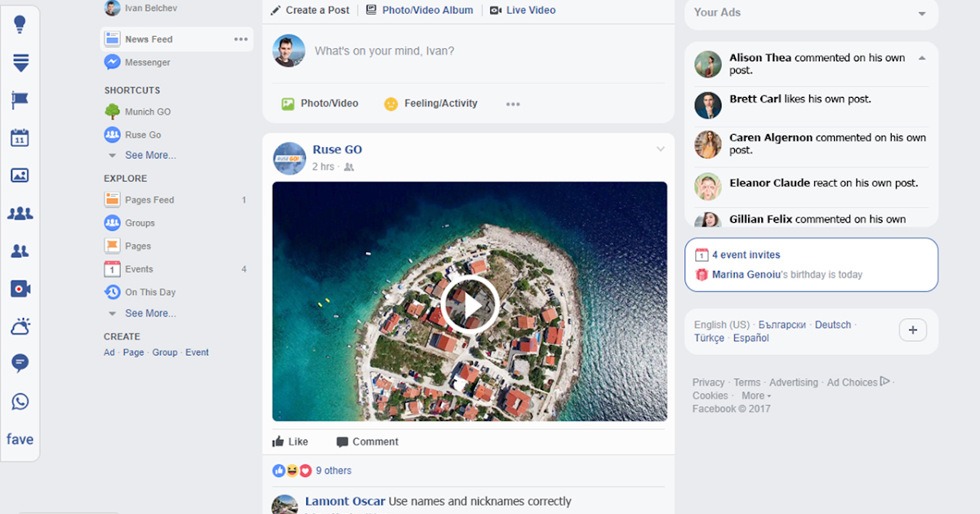Add a language with plus button
The width and height of the screenshot is (980, 514).
point(912,330)
